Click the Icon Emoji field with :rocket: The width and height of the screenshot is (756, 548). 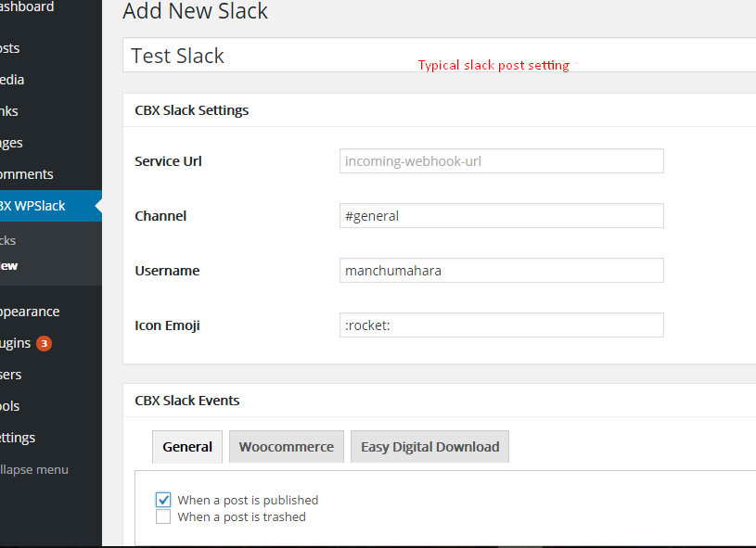pos(502,325)
